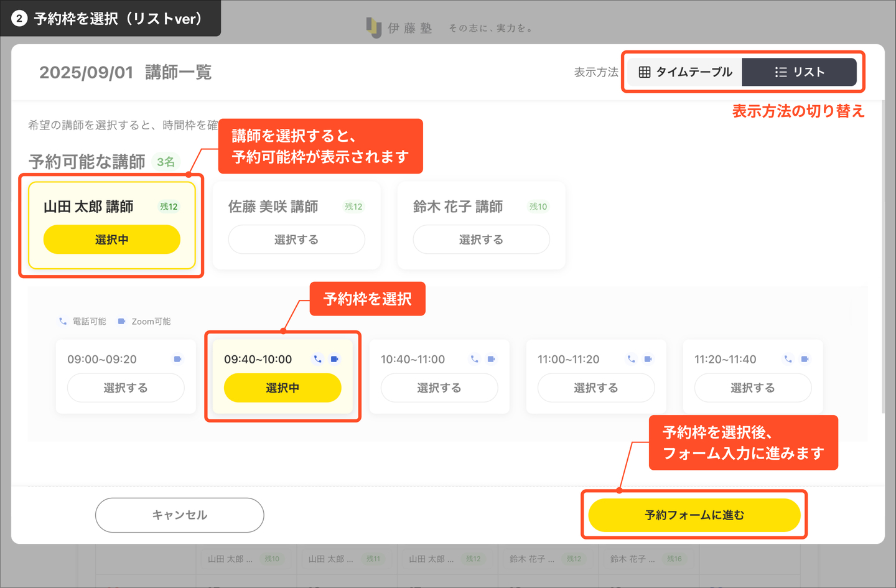Pick the 10:40~11:00 time slot
This screenshot has width=896, height=588.
(439, 388)
